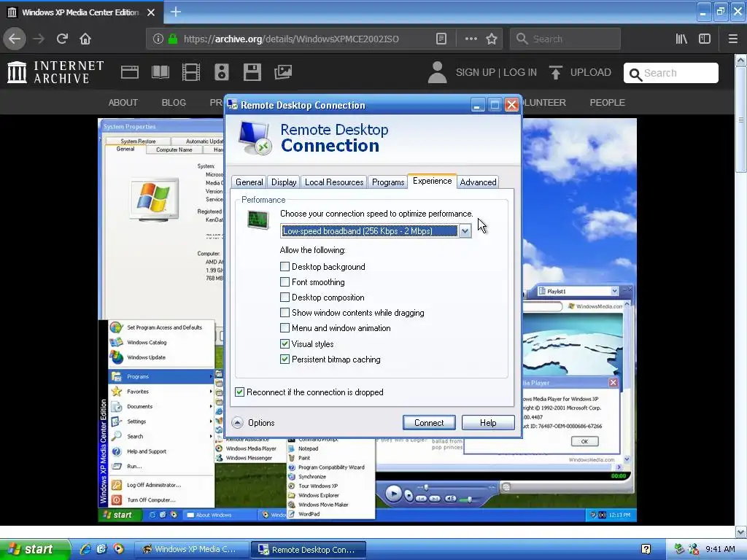
Task: Open the Web section icon on Internet Archive
Action: 130,72
